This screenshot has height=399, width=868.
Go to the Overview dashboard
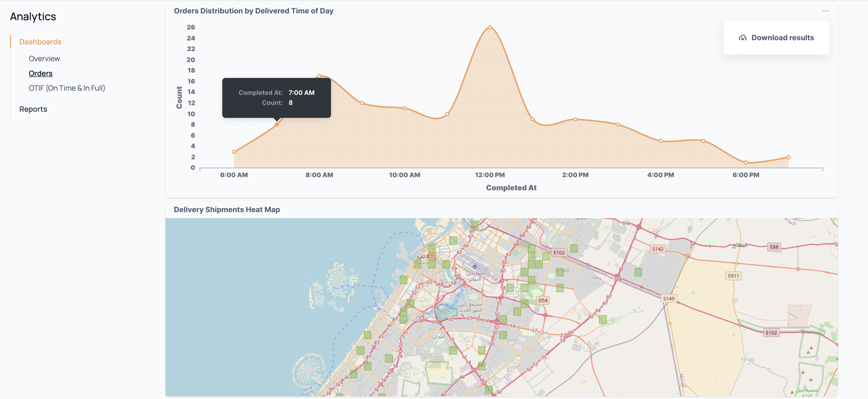click(44, 59)
